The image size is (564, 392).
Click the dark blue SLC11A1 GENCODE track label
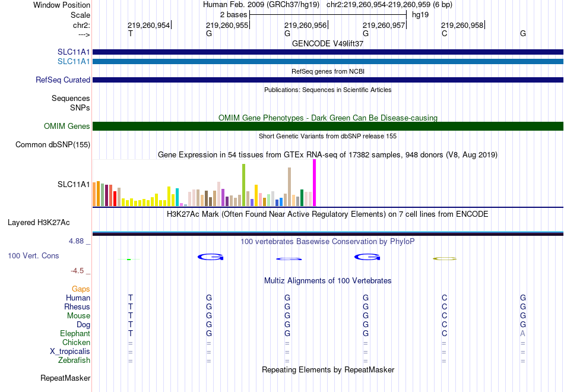point(74,52)
